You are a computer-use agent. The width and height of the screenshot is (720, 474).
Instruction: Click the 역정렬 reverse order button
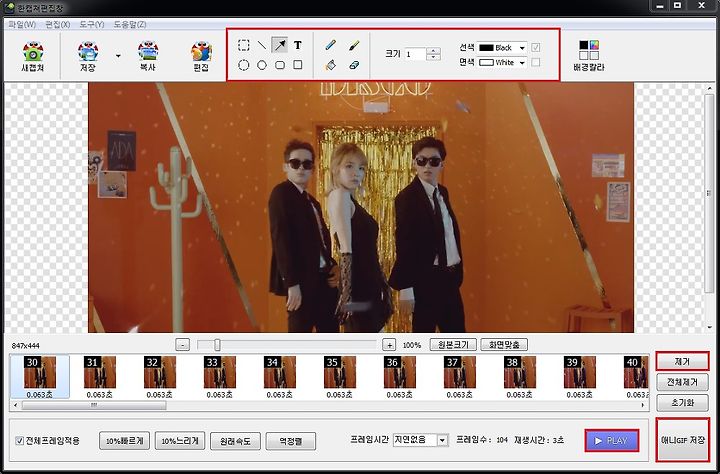pos(291,441)
